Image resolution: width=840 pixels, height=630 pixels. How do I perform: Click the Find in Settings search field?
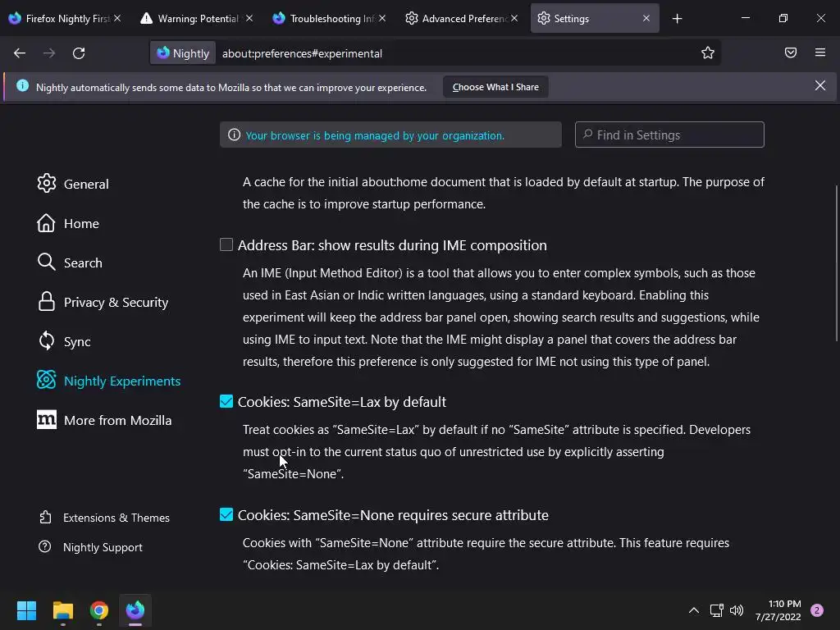669,135
